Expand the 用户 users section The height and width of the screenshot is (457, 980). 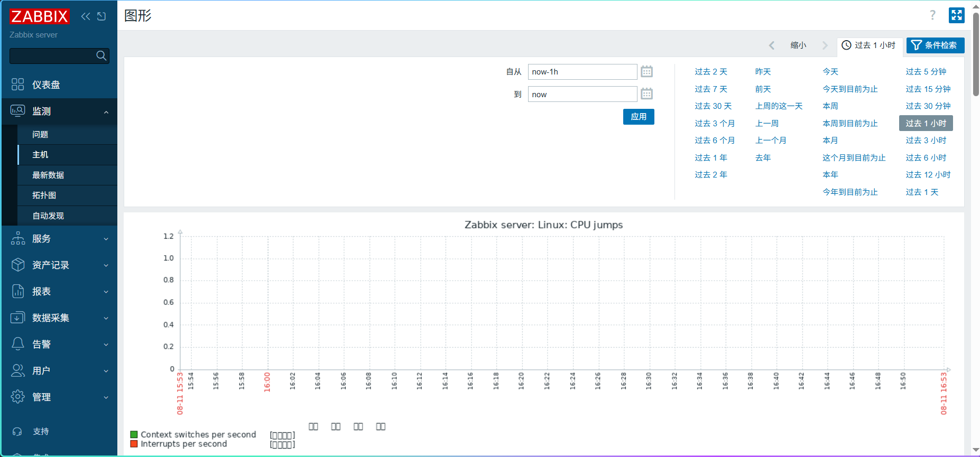point(59,371)
